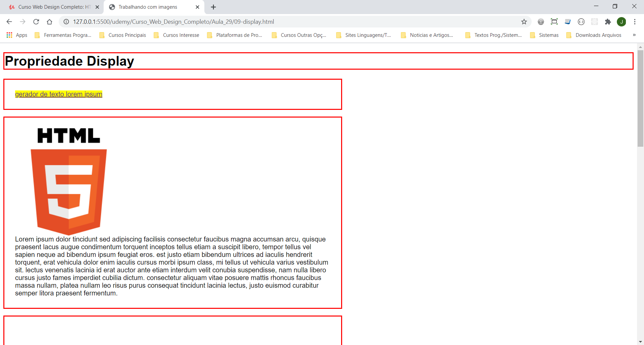Open the gear extension icon in toolbar

tap(541, 22)
